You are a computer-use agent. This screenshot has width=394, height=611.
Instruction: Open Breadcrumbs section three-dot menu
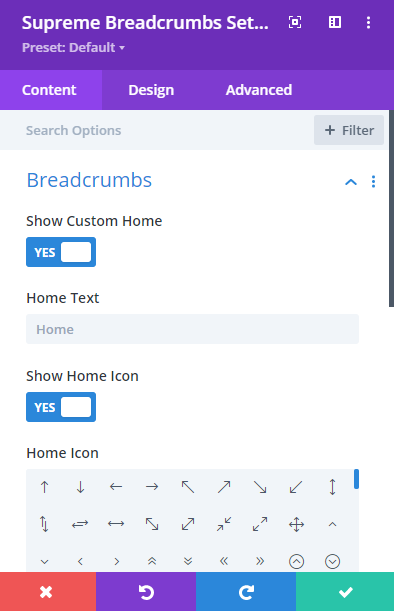pyautogui.click(x=373, y=182)
